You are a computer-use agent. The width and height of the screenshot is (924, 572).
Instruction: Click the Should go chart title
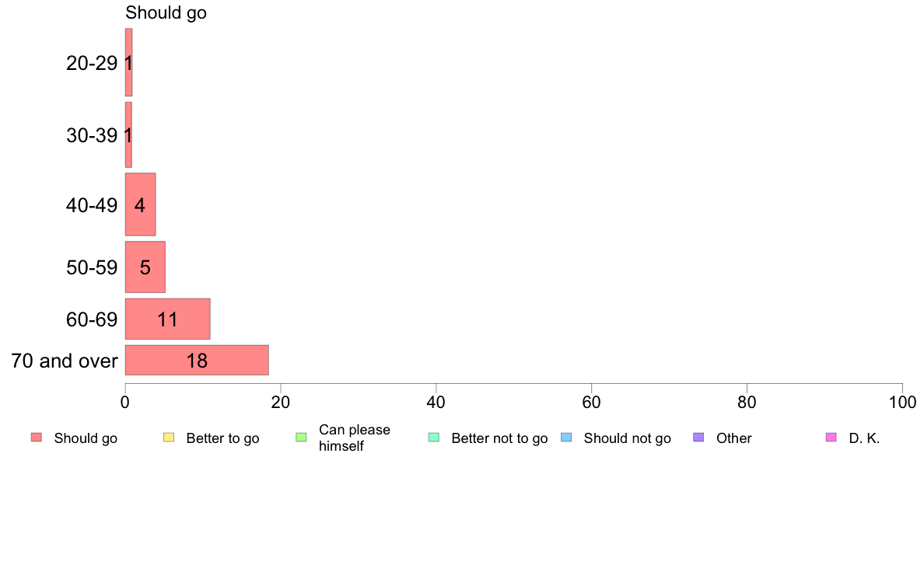166,12
